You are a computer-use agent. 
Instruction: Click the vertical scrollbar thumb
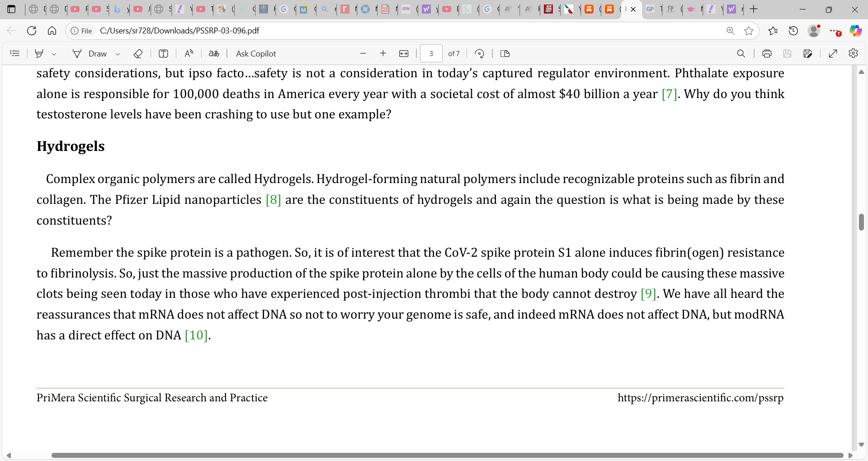point(861,222)
